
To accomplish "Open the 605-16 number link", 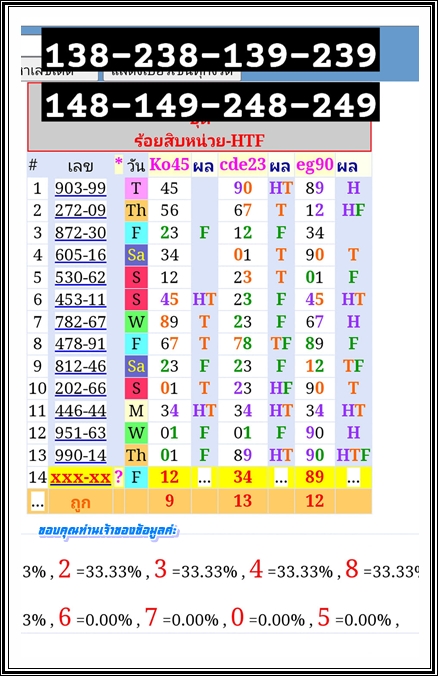I will 80,255.
